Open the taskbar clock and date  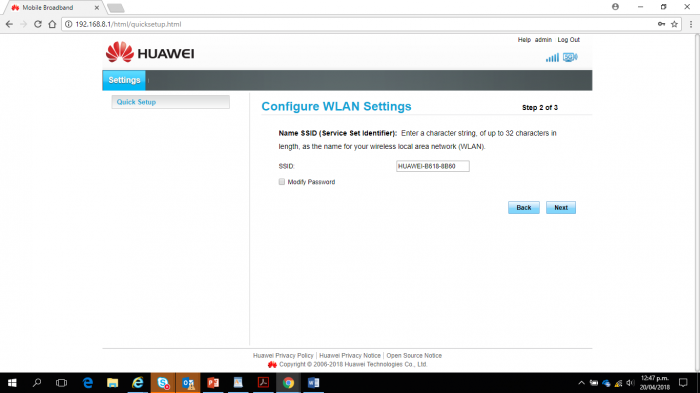click(655, 383)
